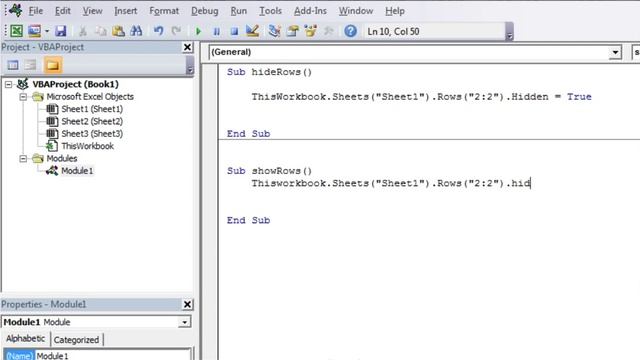The width and height of the screenshot is (640, 360).
Task: Open the Module1 Module properties dropdown
Action: tap(184, 322)
